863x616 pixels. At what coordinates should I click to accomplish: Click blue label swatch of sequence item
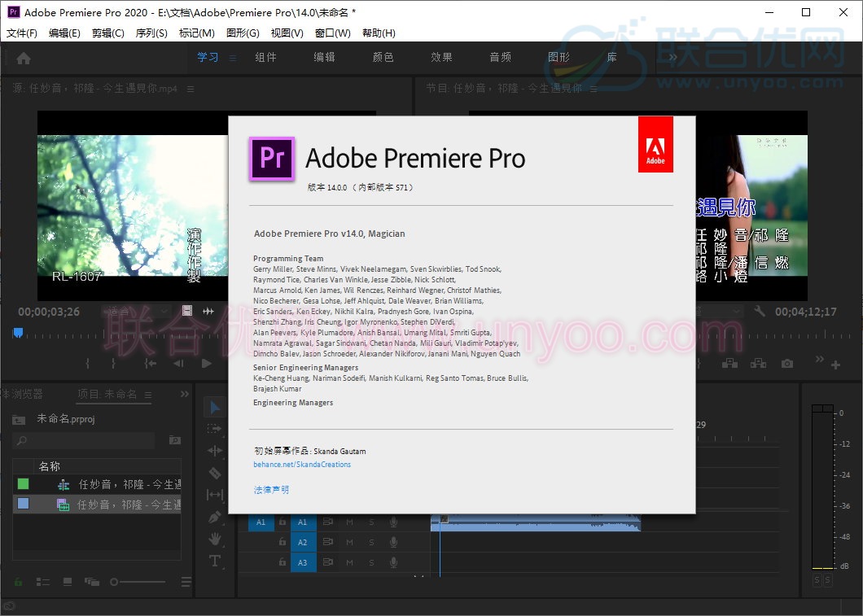point(23,503)
